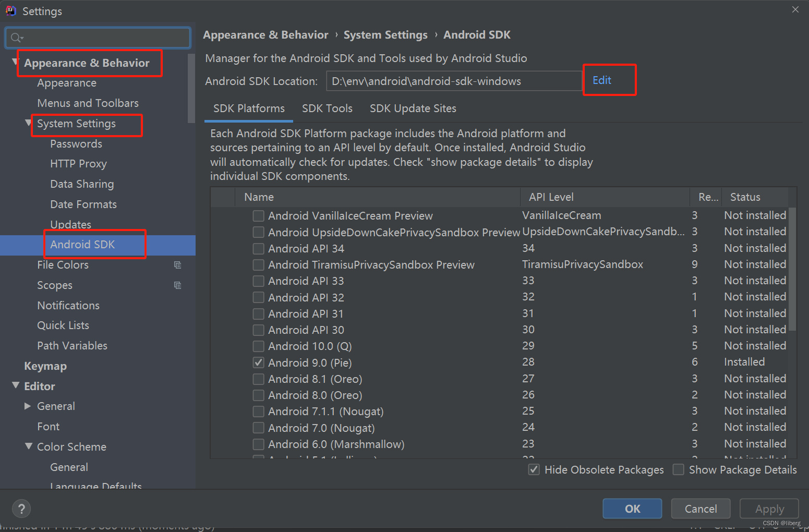Toggle Hide Obsolete Packages checkbox
The image size is (809, 532).
coord(534,469)
